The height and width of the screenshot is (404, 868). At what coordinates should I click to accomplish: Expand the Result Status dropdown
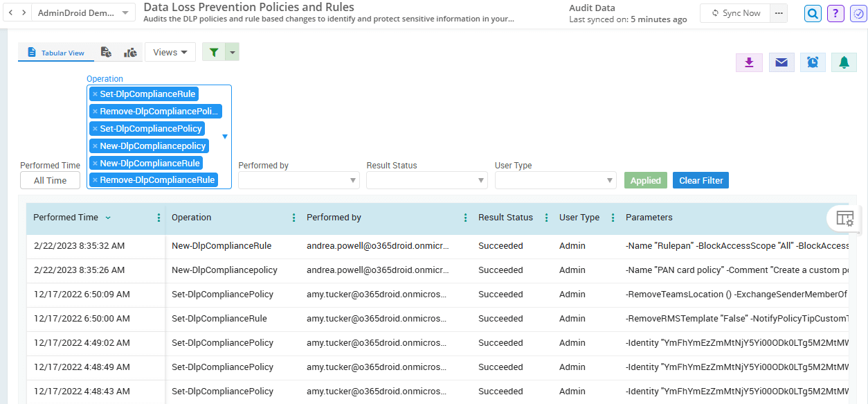[426, 180]
